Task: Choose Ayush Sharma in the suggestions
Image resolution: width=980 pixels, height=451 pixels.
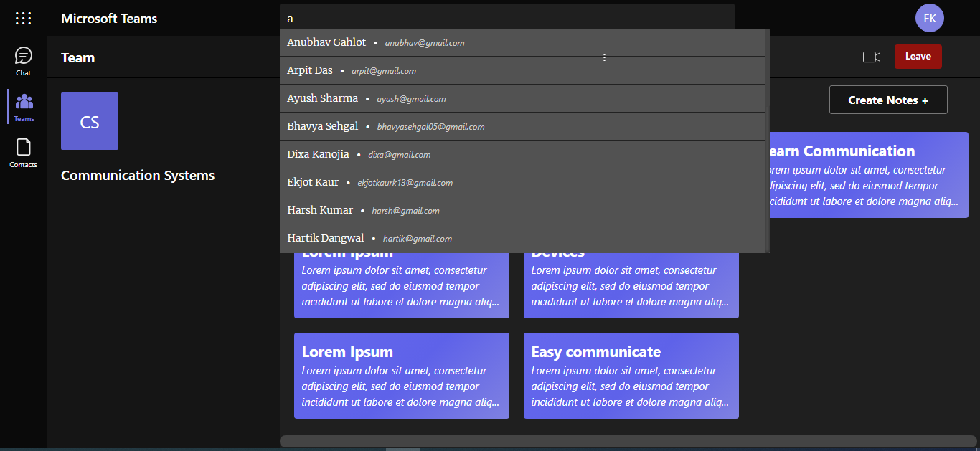Action: 522,98
